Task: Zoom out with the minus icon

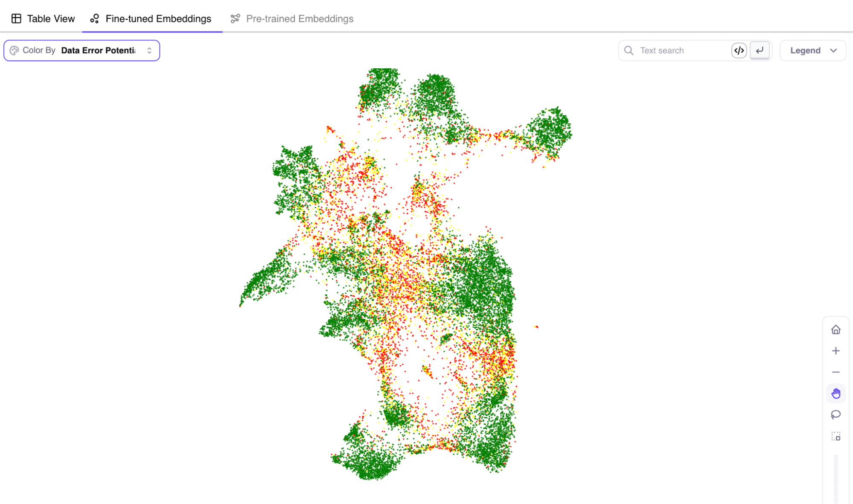Action: pos(836,372)
